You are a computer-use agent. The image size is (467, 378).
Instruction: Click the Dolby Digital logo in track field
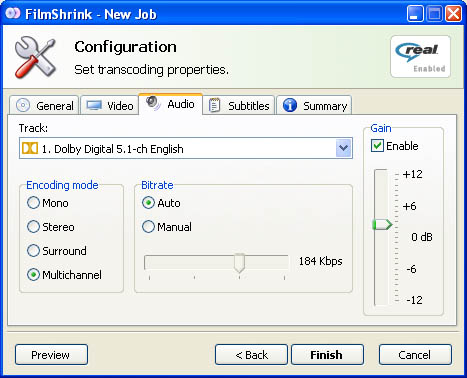[30, 148]
